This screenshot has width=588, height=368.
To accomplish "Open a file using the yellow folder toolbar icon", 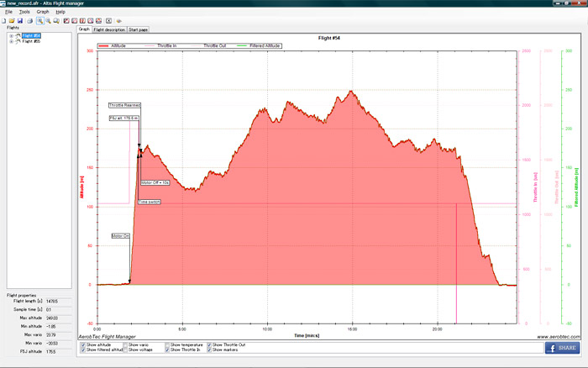I will 12,21.
